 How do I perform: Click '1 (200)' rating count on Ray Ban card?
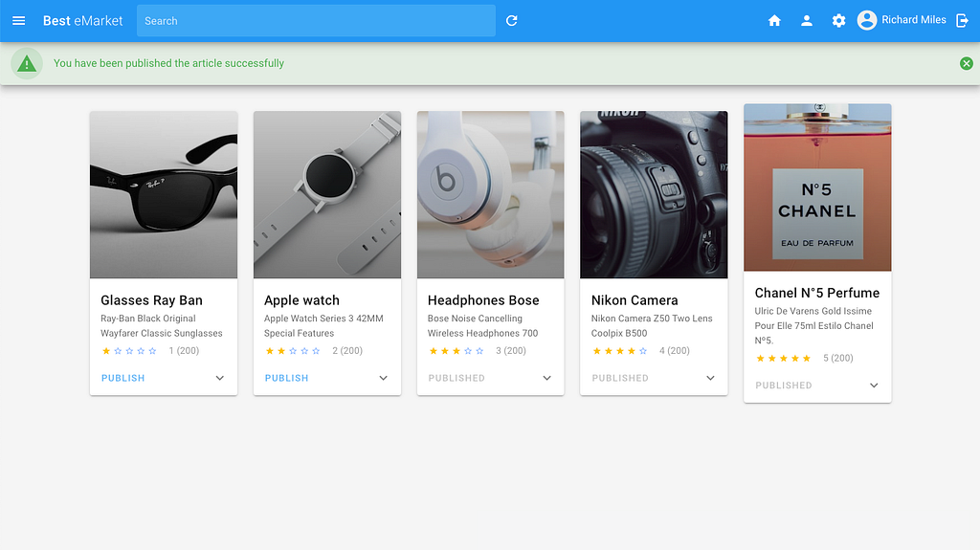point(184,351)
